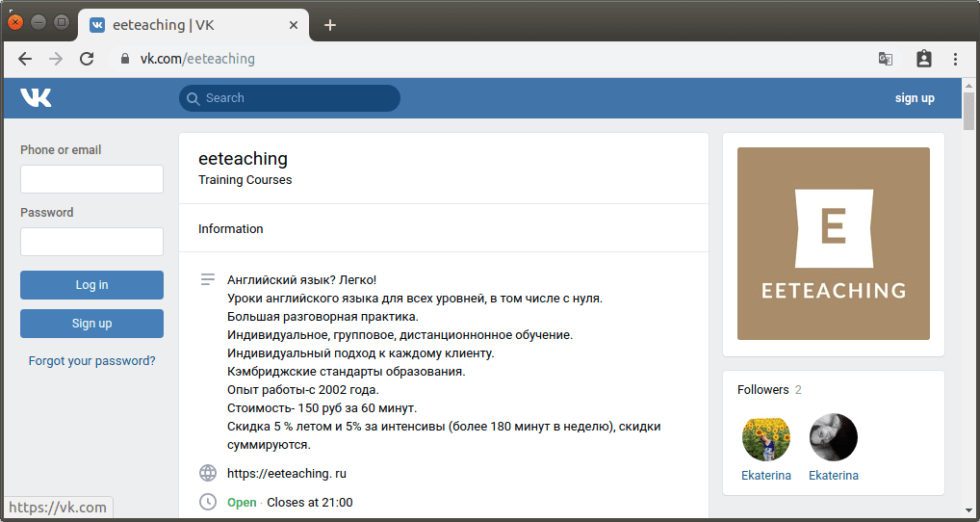Click the description lines icon
The height and width of the screenshot is (522, 980).
point(208,278)
